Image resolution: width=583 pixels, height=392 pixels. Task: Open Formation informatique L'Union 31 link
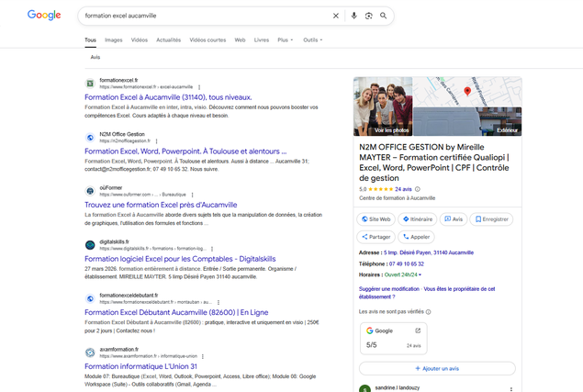(140, 366)
